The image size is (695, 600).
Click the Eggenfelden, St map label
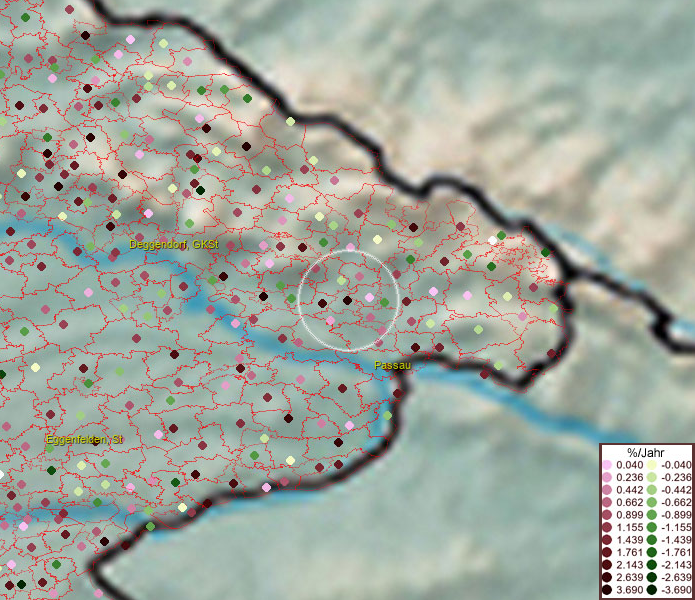click(x=84, y=440)
